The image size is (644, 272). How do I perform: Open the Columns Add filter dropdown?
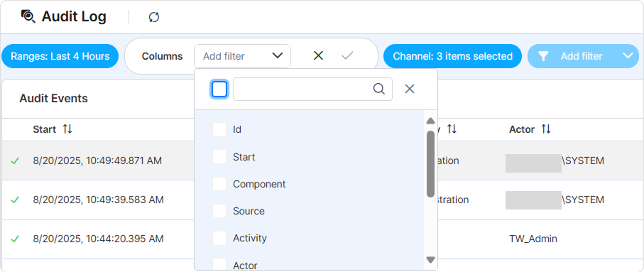242,56
